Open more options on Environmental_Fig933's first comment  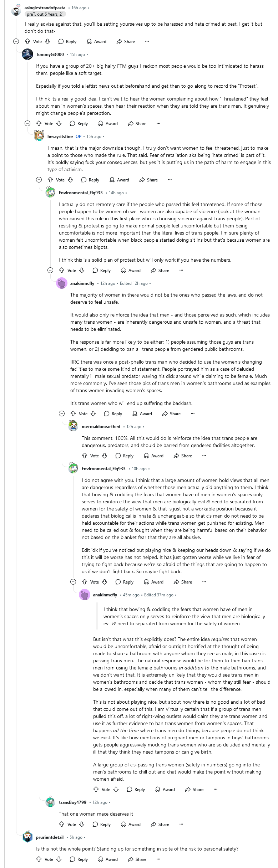(181, 270)
